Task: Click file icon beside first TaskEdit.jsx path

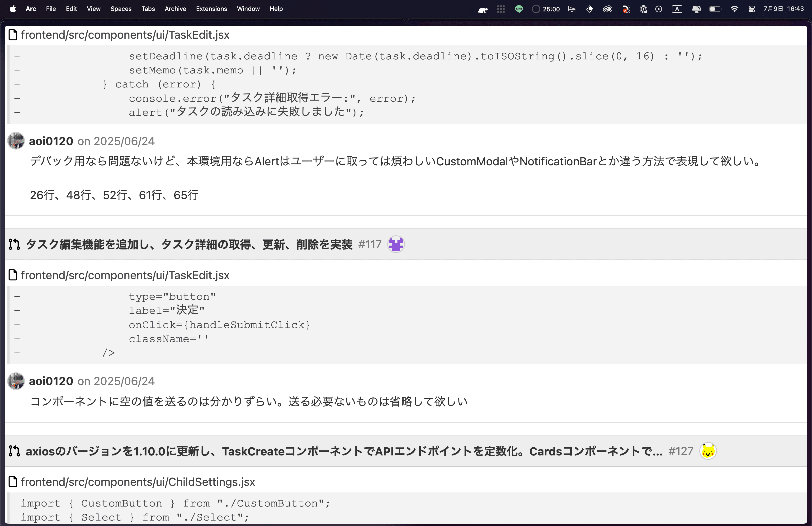Action: point(13,35)
